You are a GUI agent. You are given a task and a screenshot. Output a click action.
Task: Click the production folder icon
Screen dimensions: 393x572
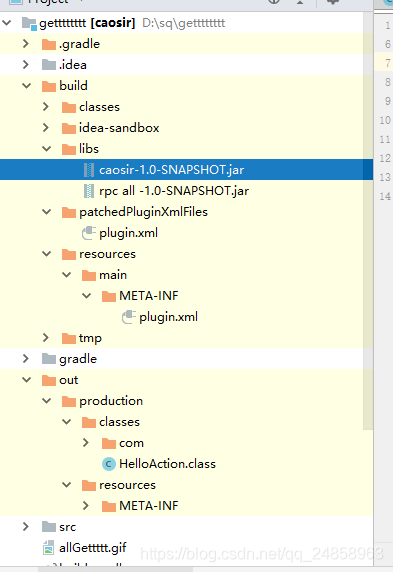click(69, 401)
